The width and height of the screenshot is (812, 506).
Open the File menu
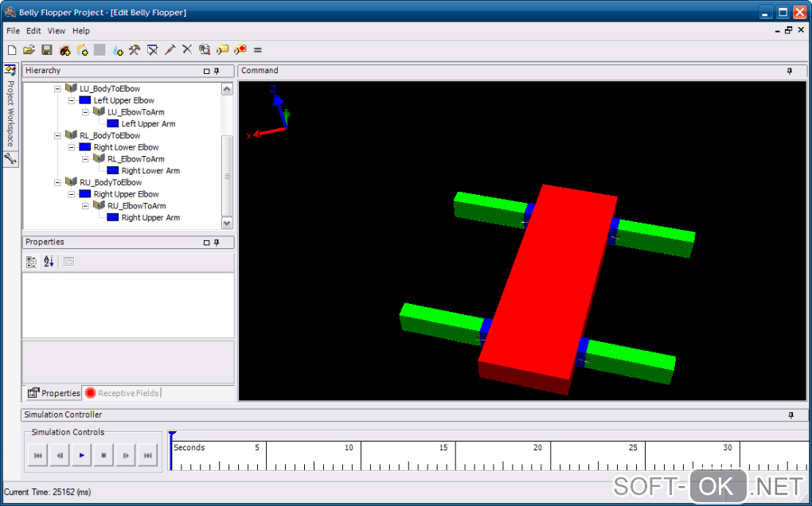[13, 31]
